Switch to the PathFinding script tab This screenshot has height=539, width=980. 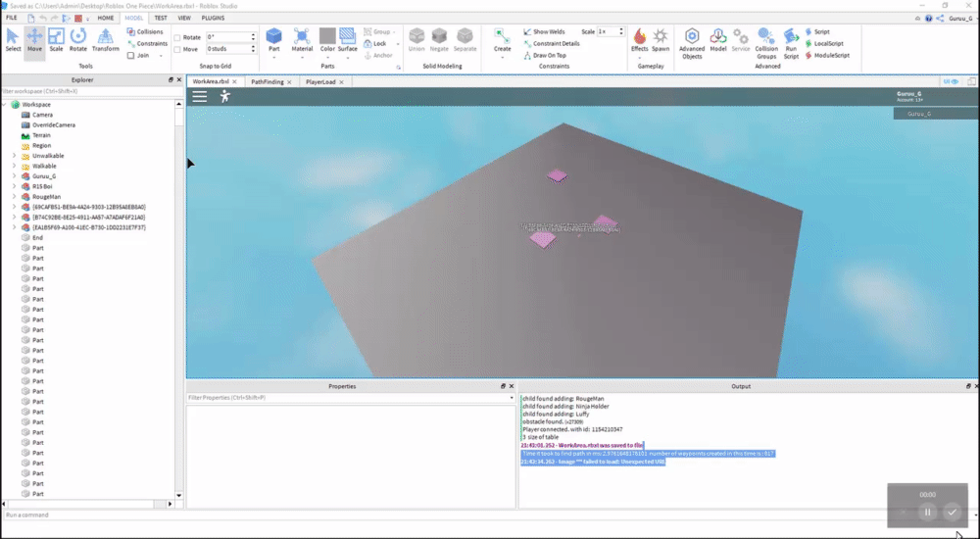(x=268, y=82)
